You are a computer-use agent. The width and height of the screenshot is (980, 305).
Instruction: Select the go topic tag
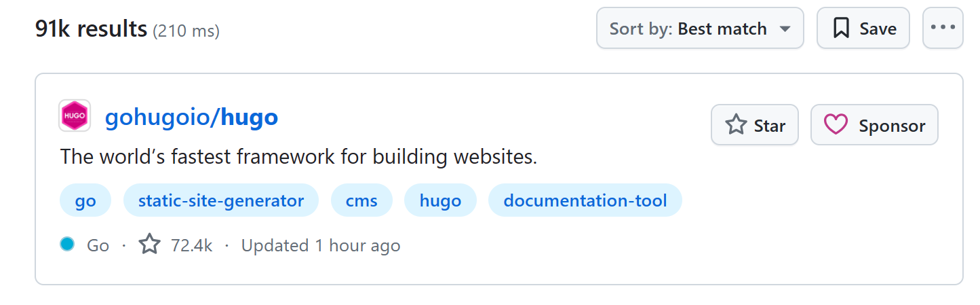point(85,200)
